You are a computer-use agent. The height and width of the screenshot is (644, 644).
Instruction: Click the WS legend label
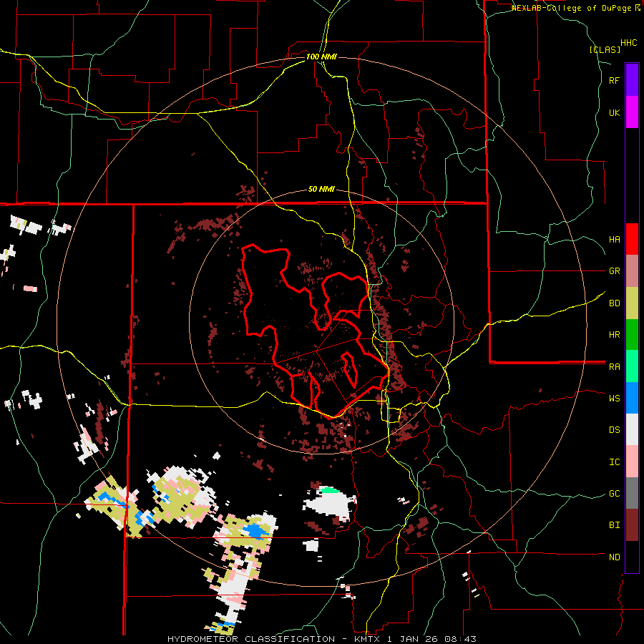click(x=614, y=399)
